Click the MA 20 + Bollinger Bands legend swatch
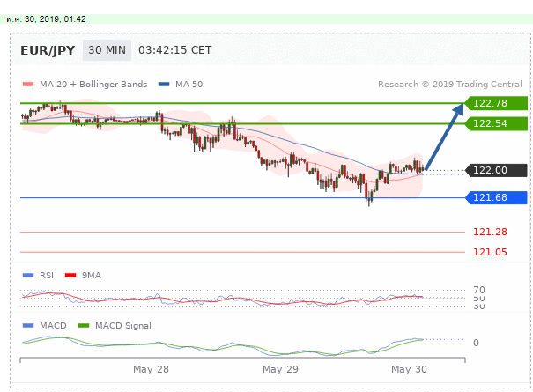The image size is (533, 392). point(28,85)
